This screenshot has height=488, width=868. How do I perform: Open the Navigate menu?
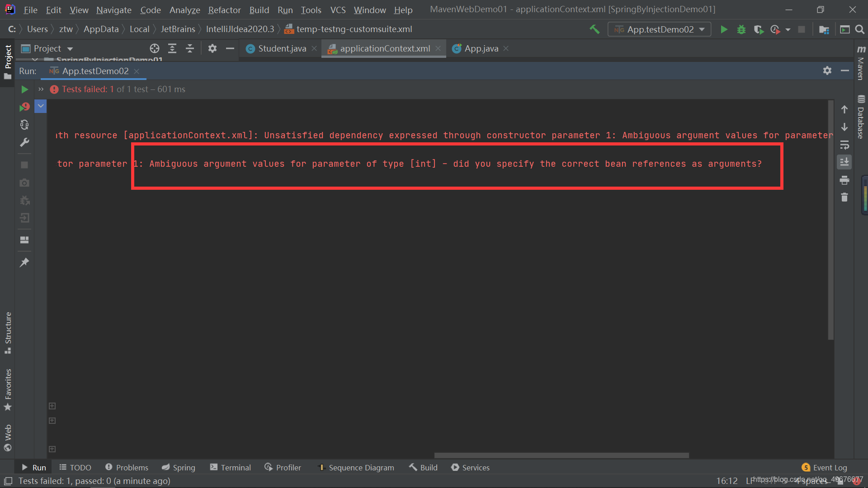(114, 10)
